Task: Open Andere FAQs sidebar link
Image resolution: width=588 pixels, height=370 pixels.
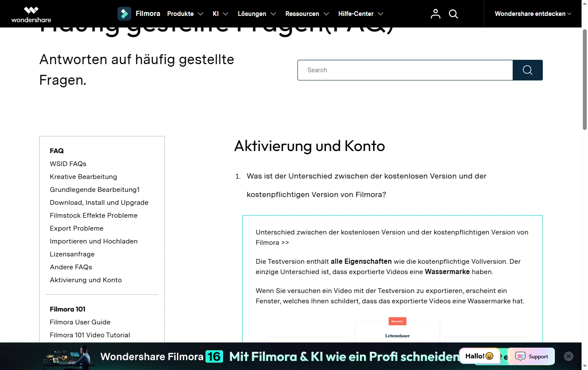Action: click(x=71, y=267)
